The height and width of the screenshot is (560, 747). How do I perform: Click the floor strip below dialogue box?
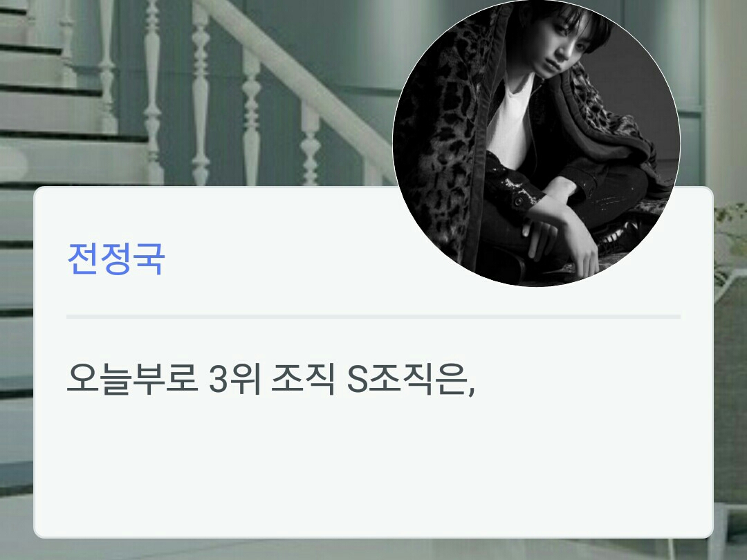(x=373, y=549)
